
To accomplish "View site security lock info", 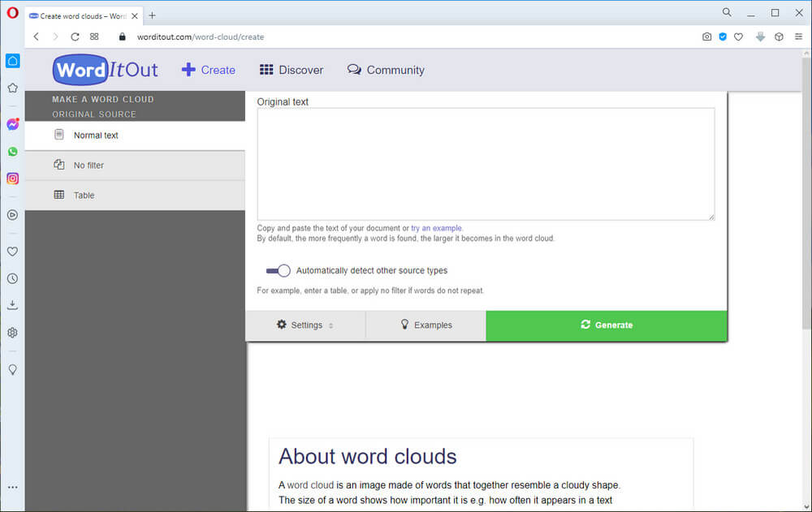I will (123, 37).
